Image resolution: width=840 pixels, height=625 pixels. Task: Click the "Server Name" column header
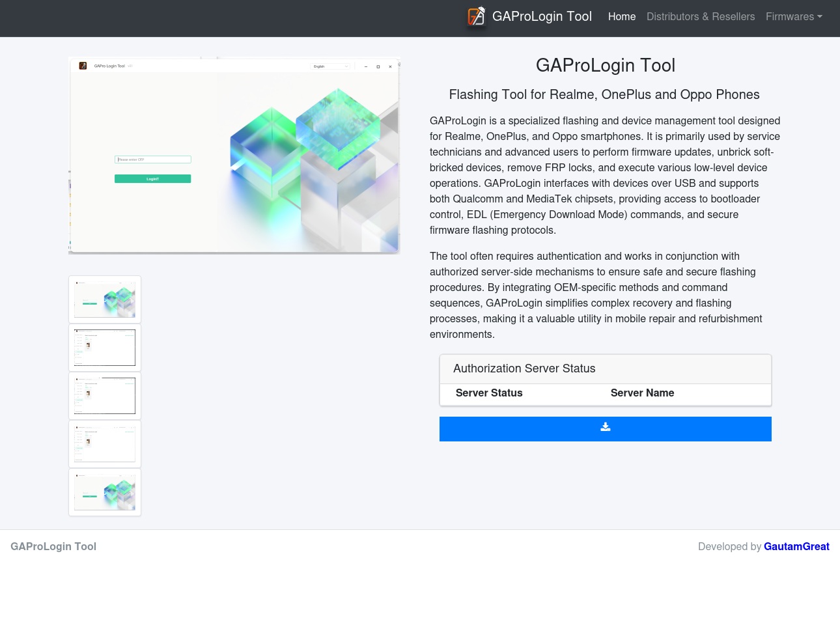(642, 393)
